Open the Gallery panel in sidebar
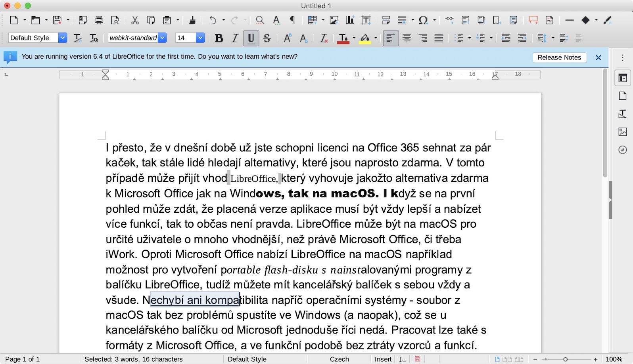Image resolution: width=633 pixels, height=364 pixels. 623,132
